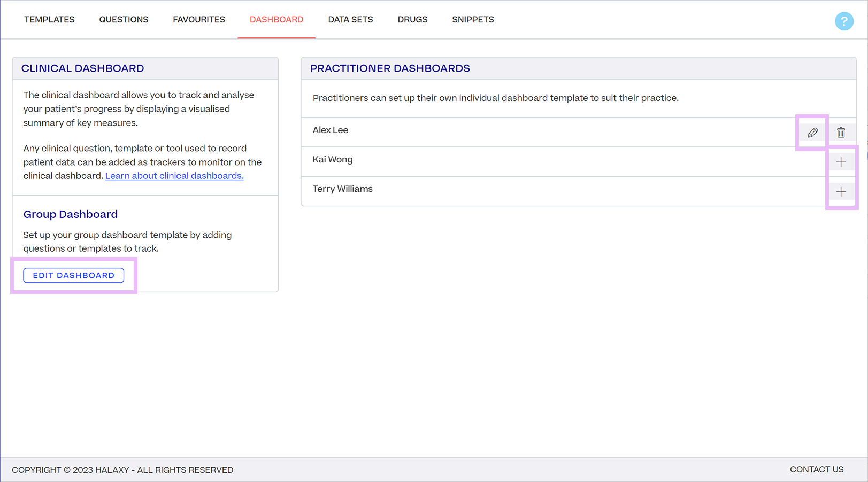Open the DRUGS tab

tap(412, 19)
